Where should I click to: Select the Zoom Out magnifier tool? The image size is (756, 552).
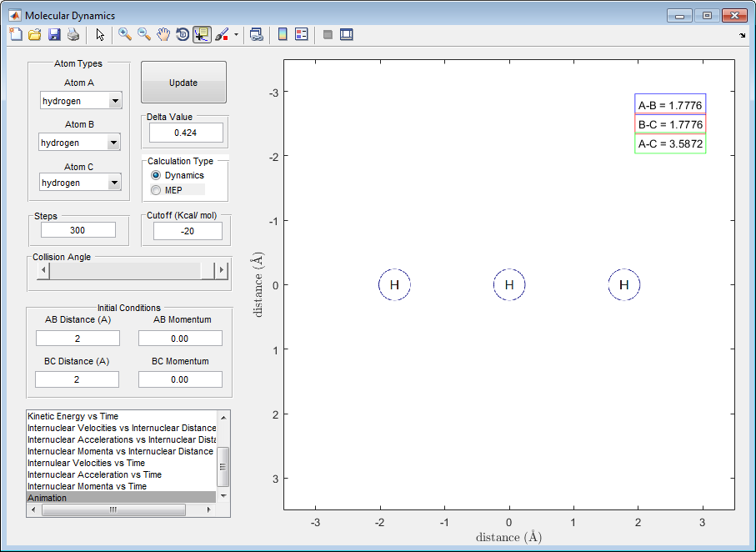pos(144,34)
